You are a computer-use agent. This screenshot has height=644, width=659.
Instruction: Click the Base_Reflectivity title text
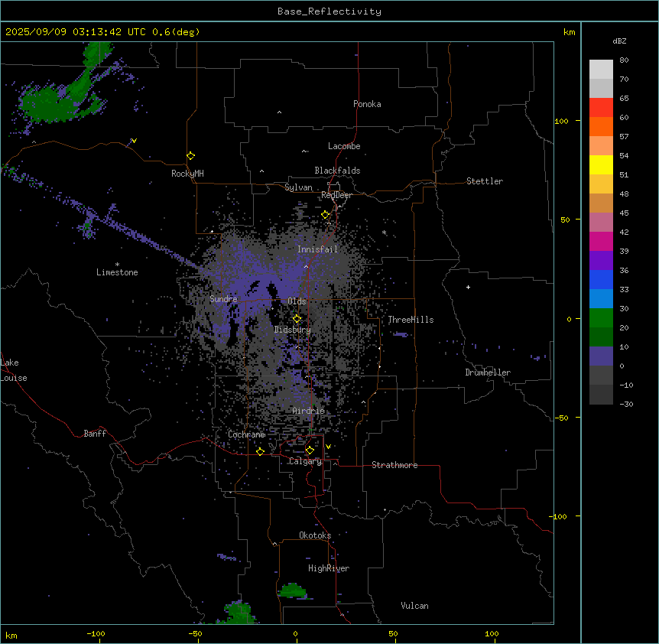329,11
